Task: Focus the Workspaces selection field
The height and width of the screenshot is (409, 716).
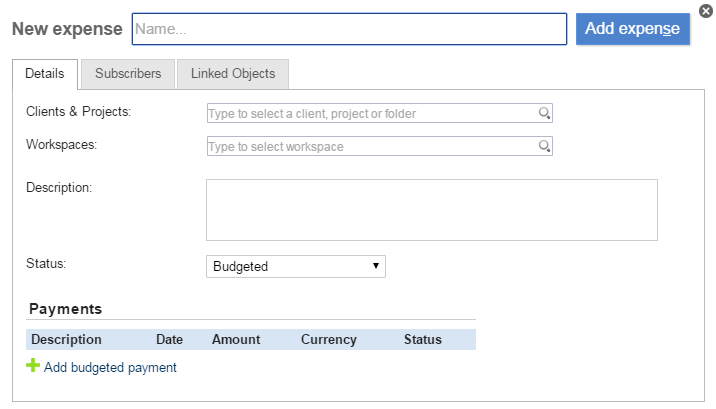Action: point(370,147)
